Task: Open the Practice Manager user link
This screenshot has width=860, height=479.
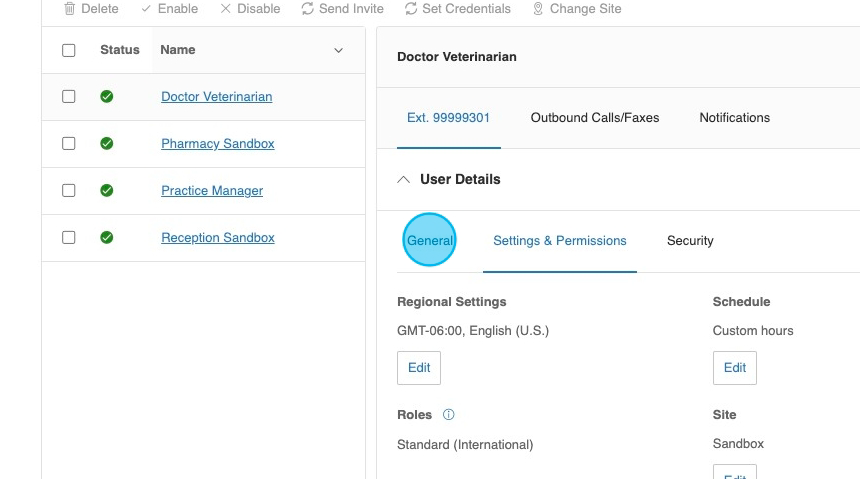Action: coord(212,191)
